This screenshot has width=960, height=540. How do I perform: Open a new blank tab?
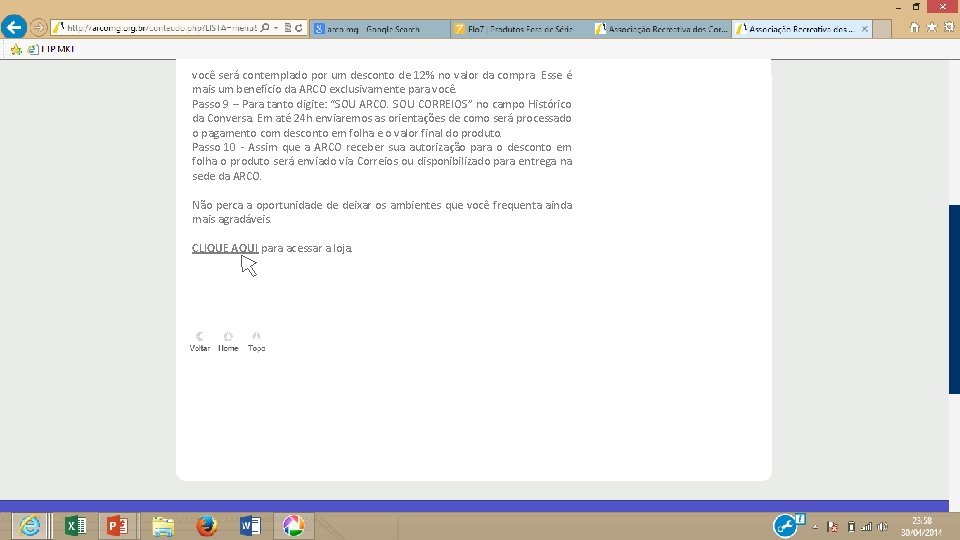click(882, 29)
